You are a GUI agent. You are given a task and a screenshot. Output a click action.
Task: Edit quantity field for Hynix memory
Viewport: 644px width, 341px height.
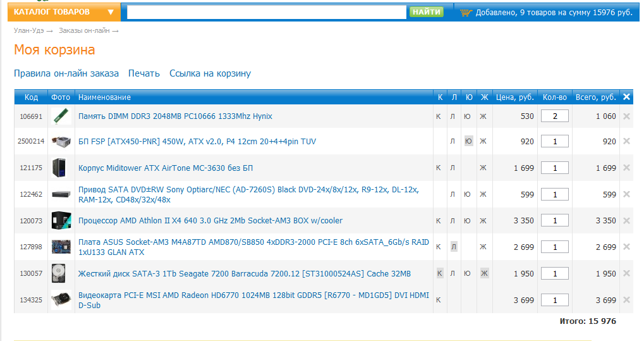click(555, 116)
